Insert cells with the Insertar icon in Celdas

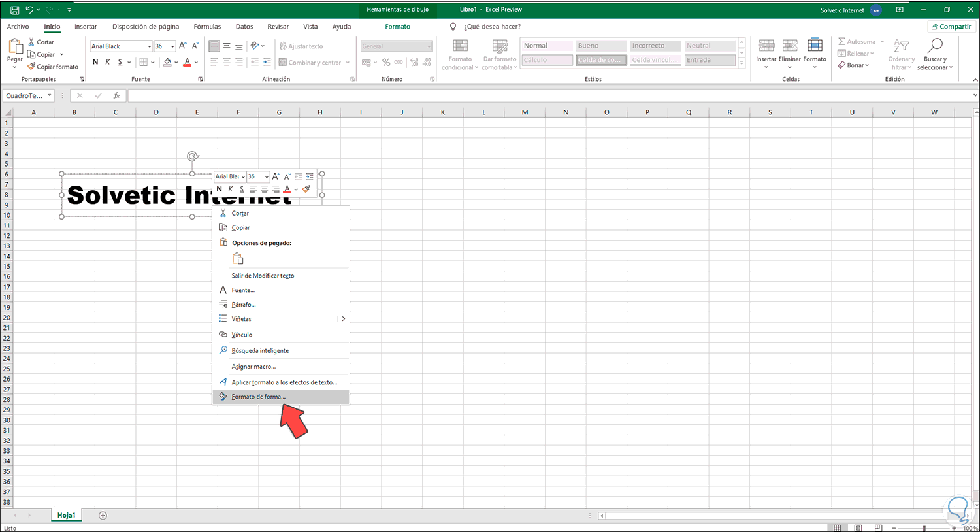click(x=766, y=46)
